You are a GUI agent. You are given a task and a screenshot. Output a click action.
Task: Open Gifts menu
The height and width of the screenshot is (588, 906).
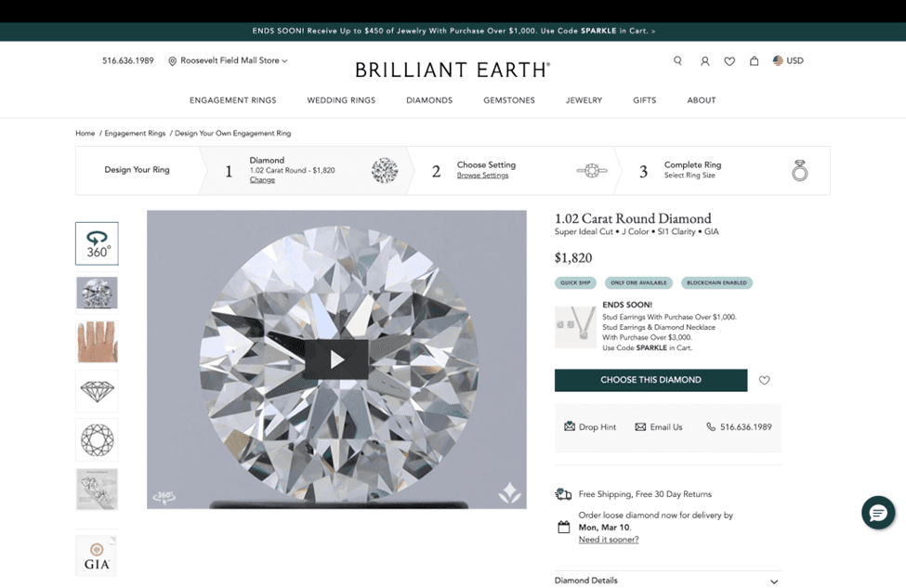(644, 100)
